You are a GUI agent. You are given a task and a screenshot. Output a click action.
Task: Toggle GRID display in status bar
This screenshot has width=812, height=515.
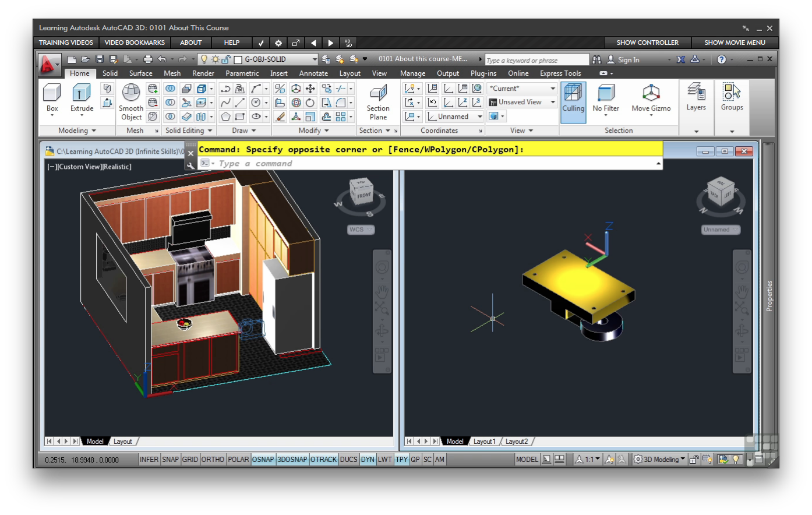coord(190,460)
